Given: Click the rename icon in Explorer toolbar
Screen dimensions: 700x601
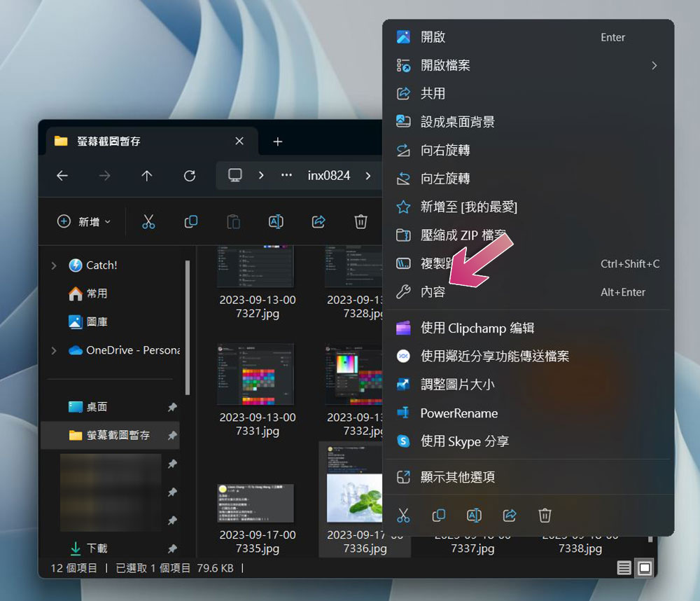Looking at the screenshot, I should tap(276, 221).
